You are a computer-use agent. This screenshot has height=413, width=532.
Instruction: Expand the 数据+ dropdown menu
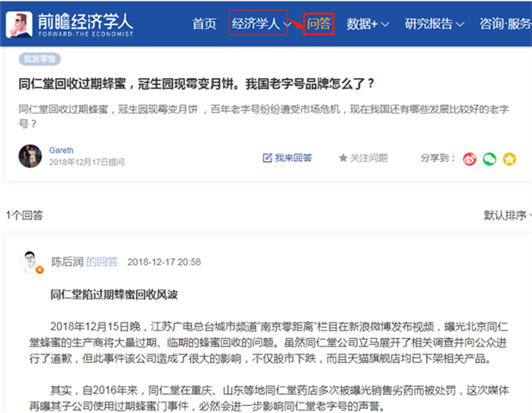coord(368,24)
